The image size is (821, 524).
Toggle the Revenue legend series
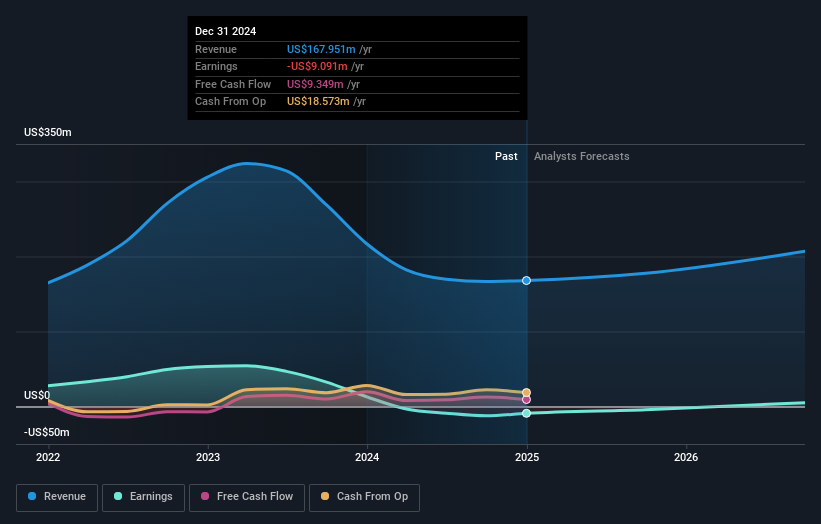[57, 497]
